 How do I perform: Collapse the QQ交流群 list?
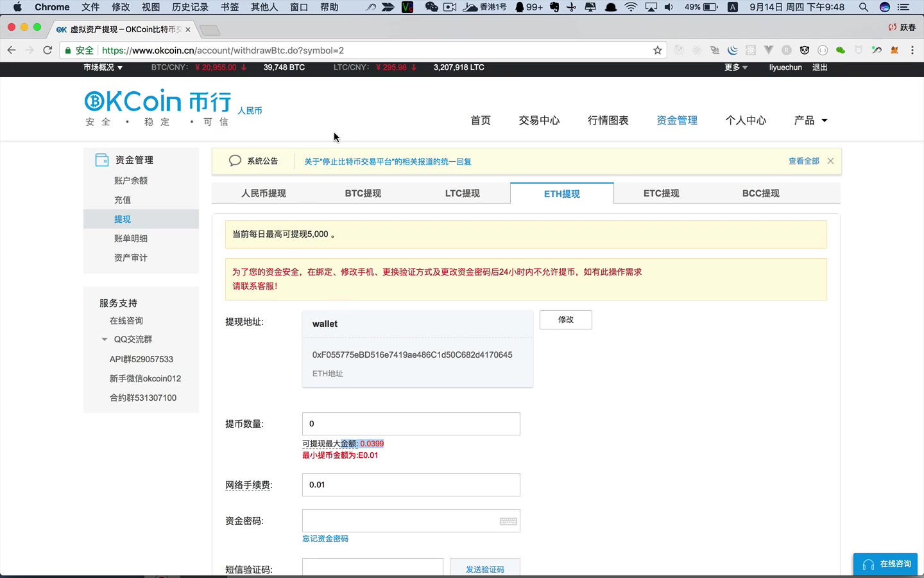click(x=105, y=339)
